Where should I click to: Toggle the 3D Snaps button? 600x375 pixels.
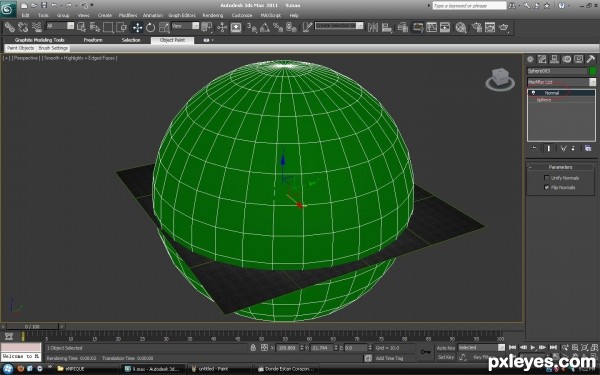pos(252,27)
